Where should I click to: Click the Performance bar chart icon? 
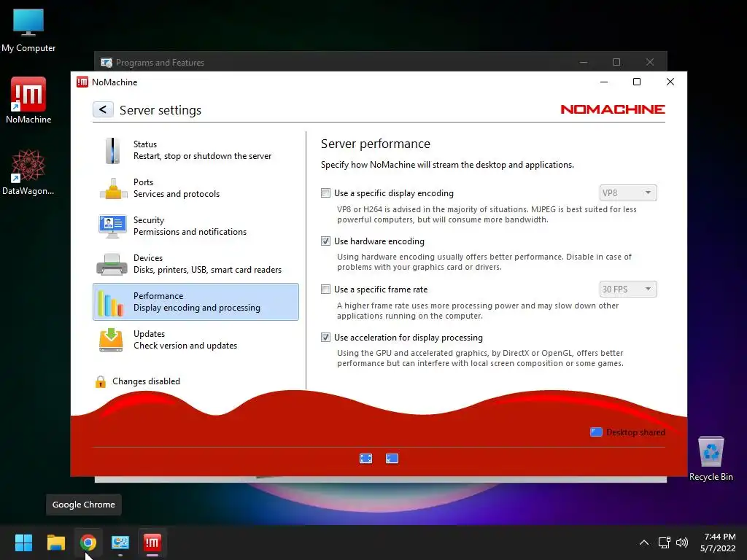coord(111,303)
